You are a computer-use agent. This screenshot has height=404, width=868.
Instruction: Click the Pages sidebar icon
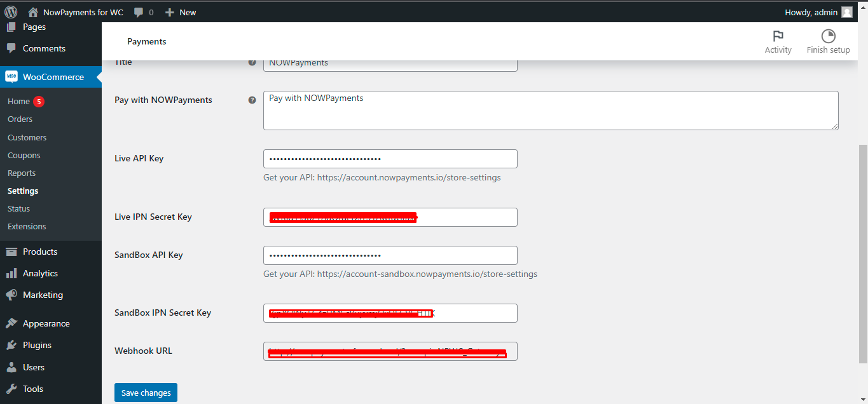pos(11,27)
